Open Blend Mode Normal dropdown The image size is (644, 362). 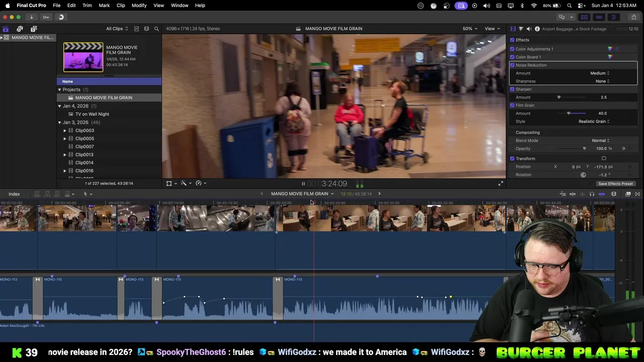tap(600, 140)
